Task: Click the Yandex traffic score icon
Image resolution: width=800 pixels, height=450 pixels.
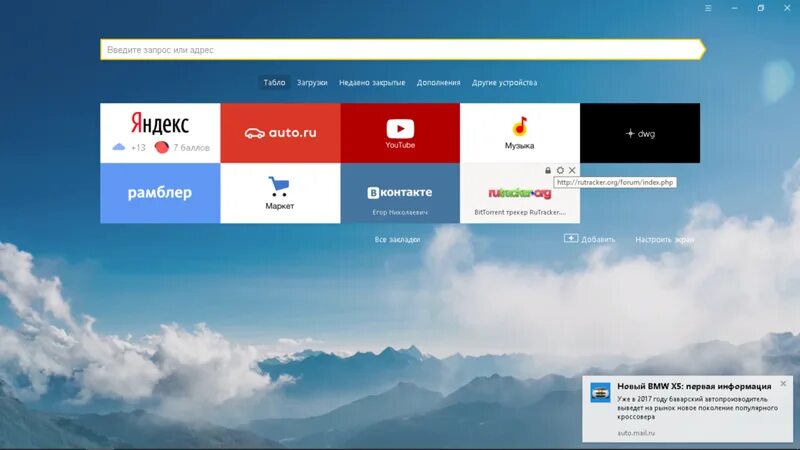Action: coord(161,147)
